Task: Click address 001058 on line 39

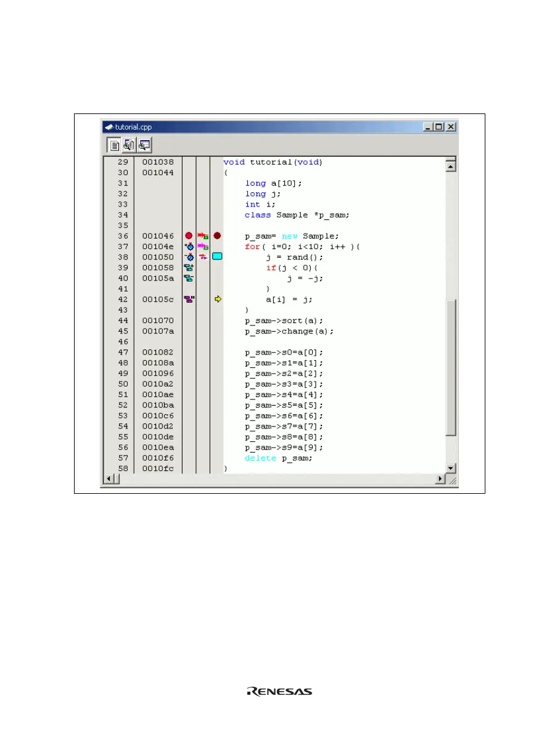Action: (x=158, y=268)
